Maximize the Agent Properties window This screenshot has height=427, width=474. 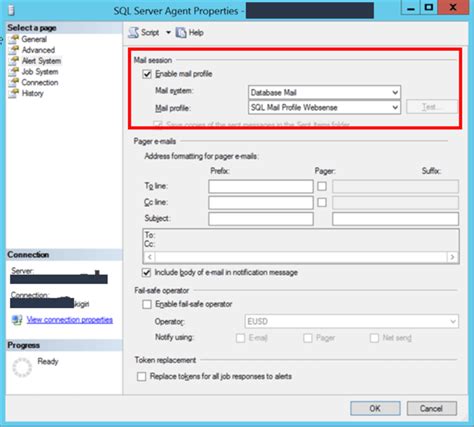coord(429,8)
